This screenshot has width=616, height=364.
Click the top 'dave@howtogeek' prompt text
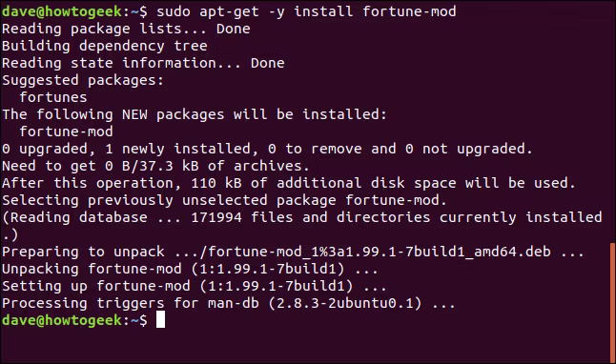[62, 11]
